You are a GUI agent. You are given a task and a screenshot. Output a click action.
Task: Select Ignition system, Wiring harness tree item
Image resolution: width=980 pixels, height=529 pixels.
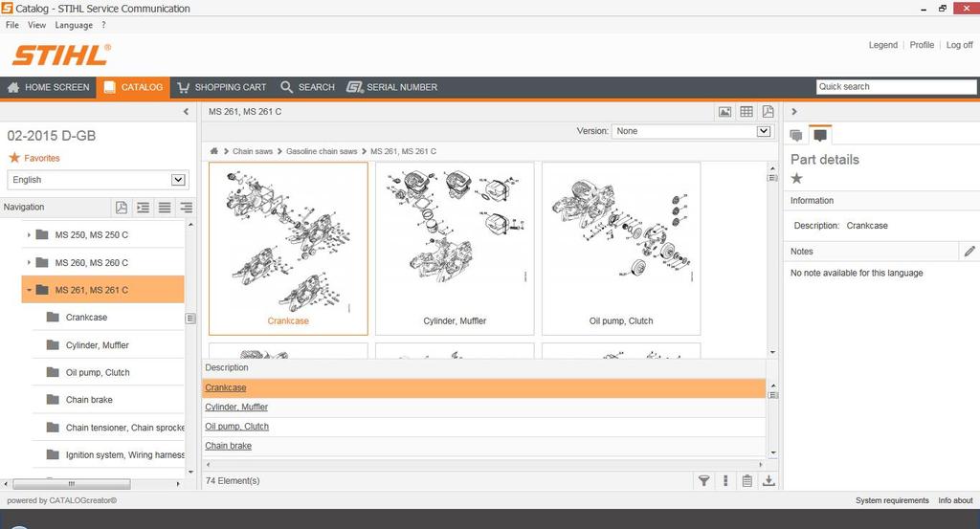point(124,454)
